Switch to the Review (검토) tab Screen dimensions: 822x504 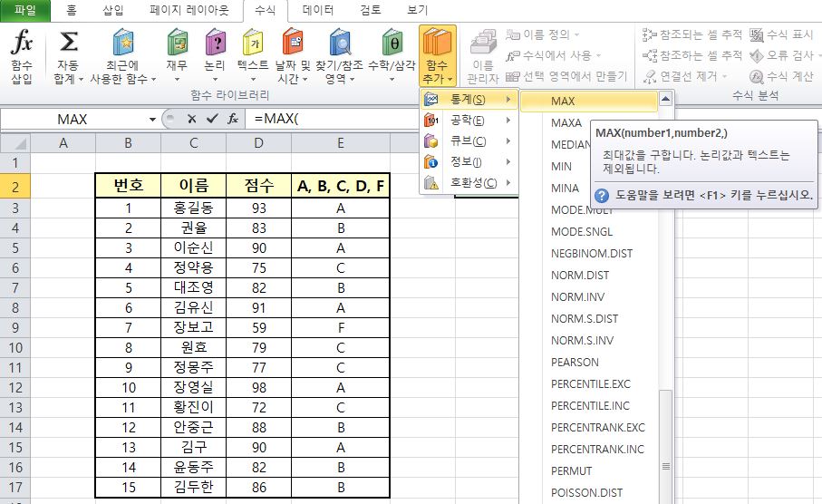pos(371,10)
